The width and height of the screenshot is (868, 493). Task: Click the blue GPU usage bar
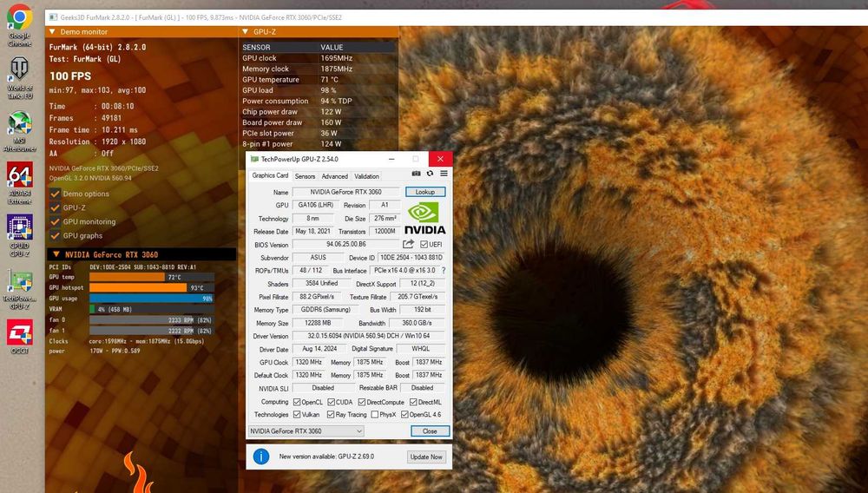pos(152,299)
